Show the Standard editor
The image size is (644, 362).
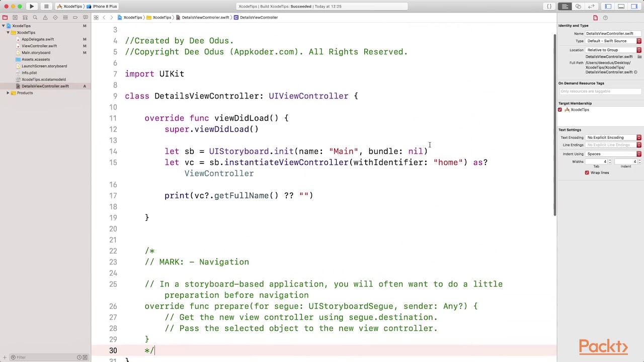[x=566, y=7]
